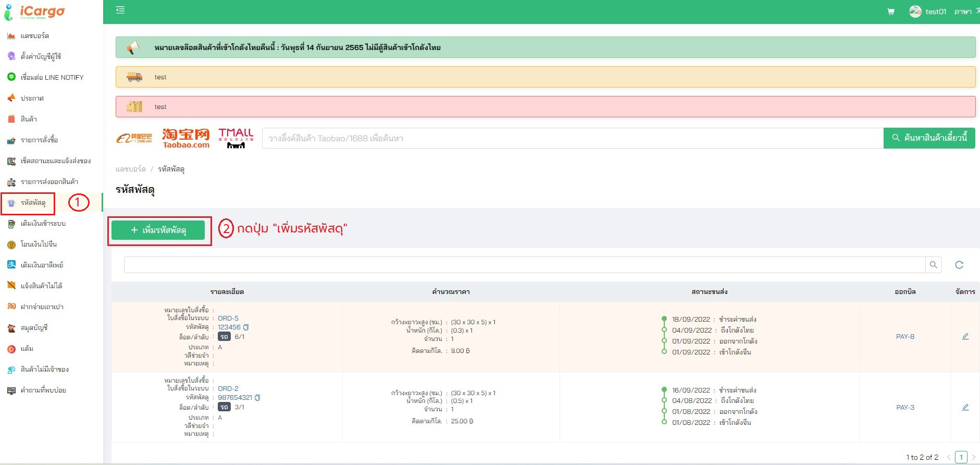Viewport: 980px width, 465px height.
Task: Open tracking code 987654321 link
Action: pyautogui.click(x=235, y=397)
